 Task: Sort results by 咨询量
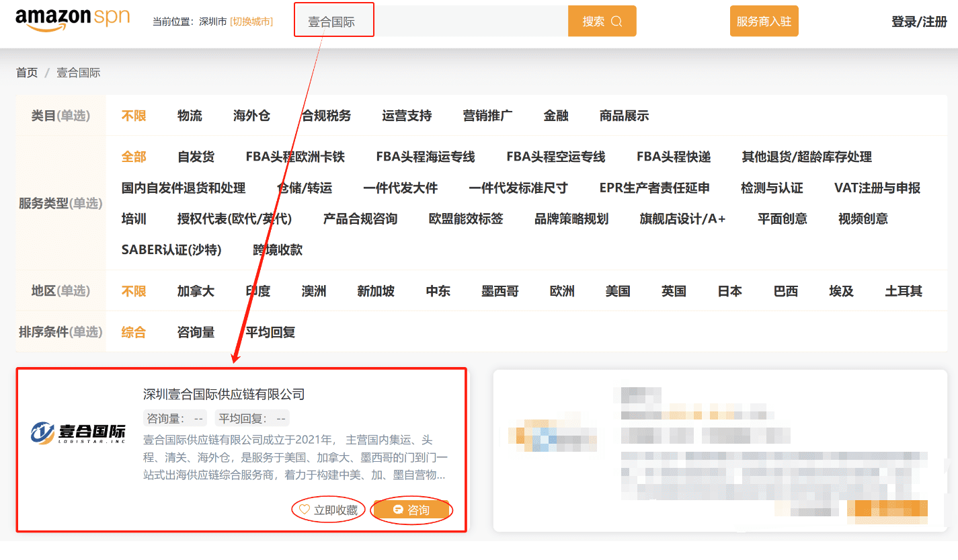coord(196,332)
